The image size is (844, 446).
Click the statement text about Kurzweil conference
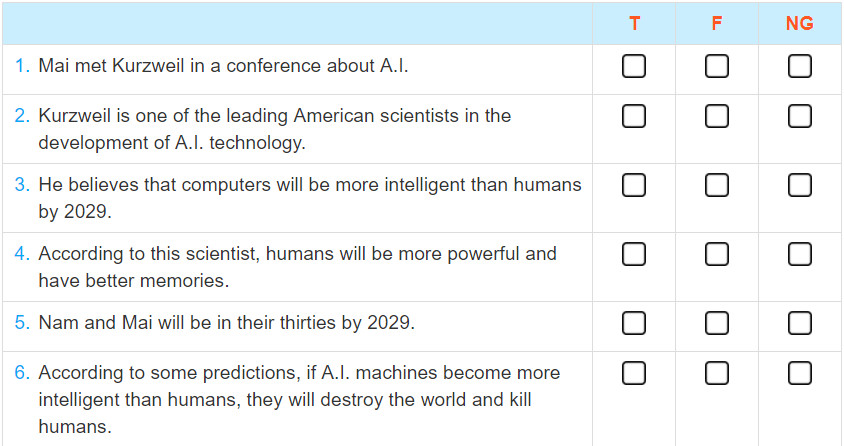(223, 66)
